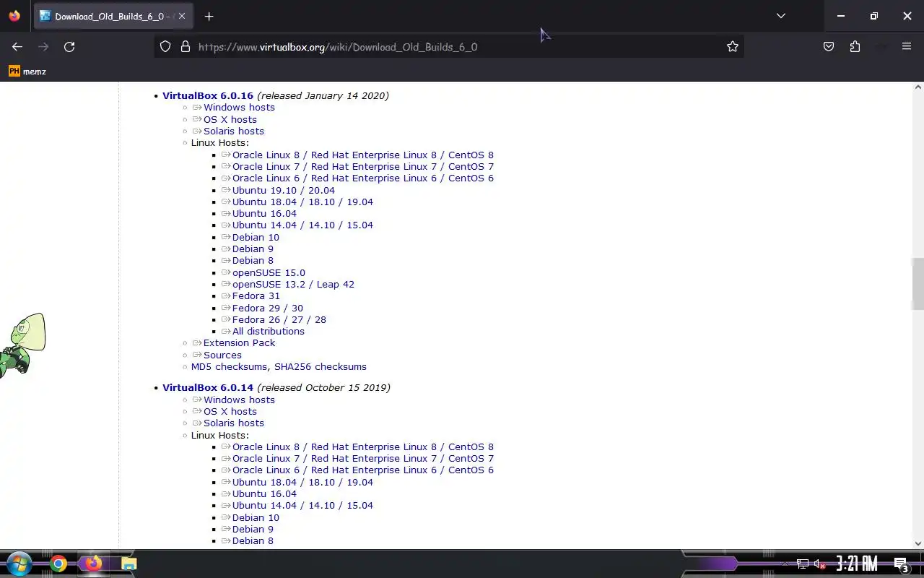Open Windows hosts link under 6.0.14
The image size is (924, 578).
[x=239, y=400]
